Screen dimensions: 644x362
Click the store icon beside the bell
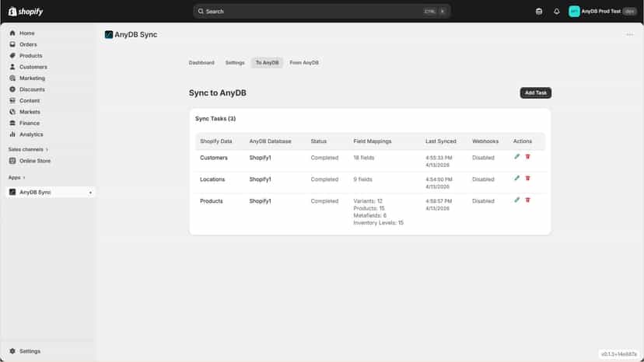click(539, 12)
